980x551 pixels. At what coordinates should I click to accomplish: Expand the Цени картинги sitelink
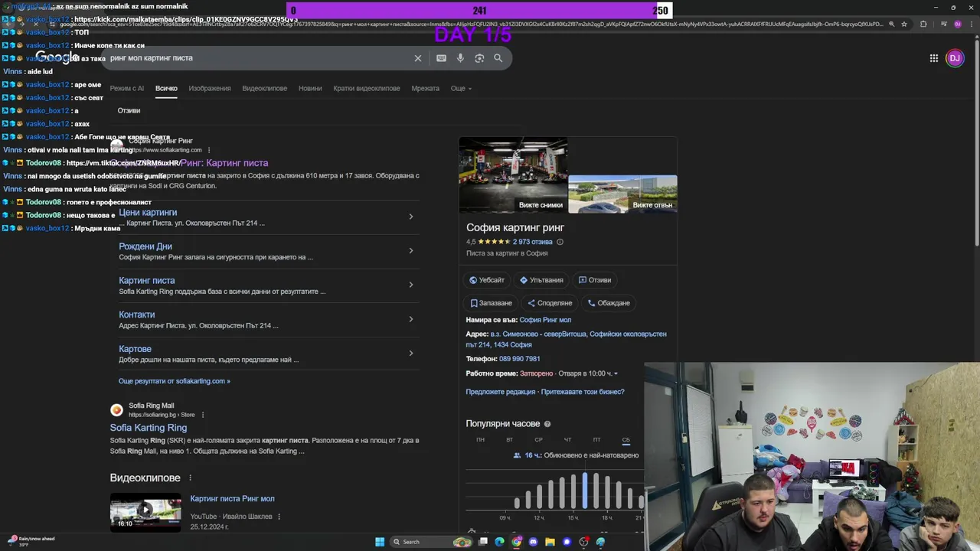click(411, 217)
